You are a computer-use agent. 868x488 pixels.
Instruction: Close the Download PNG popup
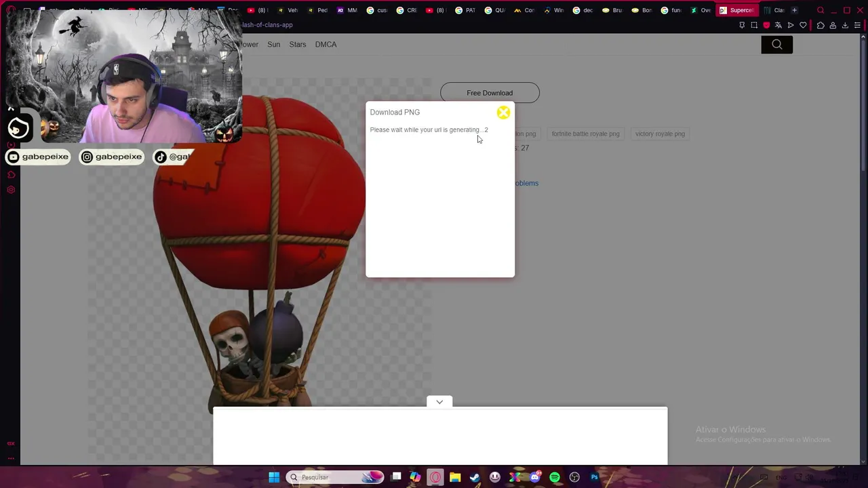[x=503, y=113]
